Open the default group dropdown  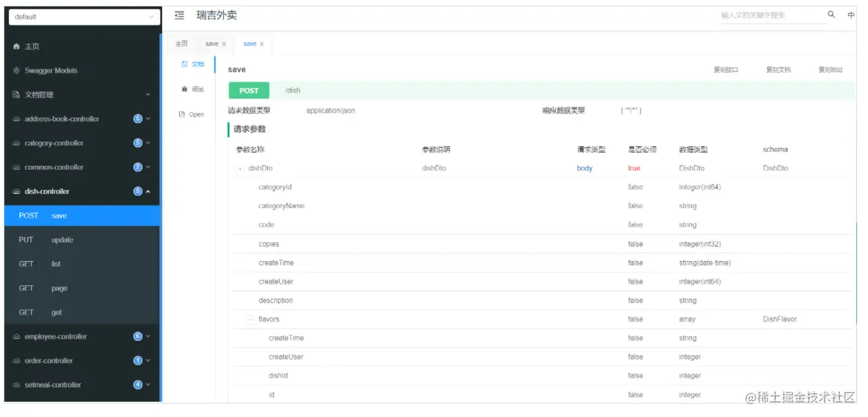pos(84,16)
